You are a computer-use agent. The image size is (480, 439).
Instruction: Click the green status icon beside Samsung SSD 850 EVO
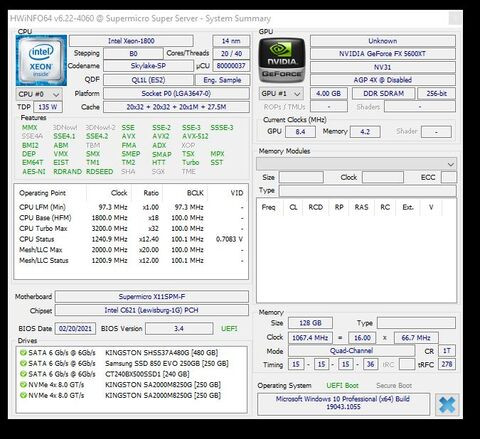click(23, 363)
